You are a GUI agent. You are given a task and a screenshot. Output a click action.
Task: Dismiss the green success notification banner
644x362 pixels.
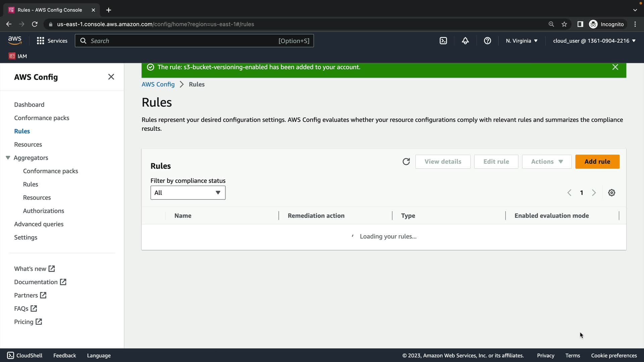point(615,67)
